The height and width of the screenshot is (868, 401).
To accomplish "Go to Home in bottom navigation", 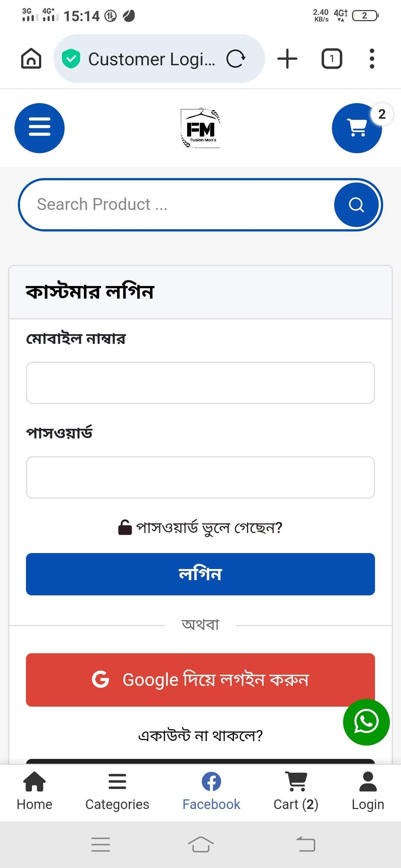I will pos(35,791).
